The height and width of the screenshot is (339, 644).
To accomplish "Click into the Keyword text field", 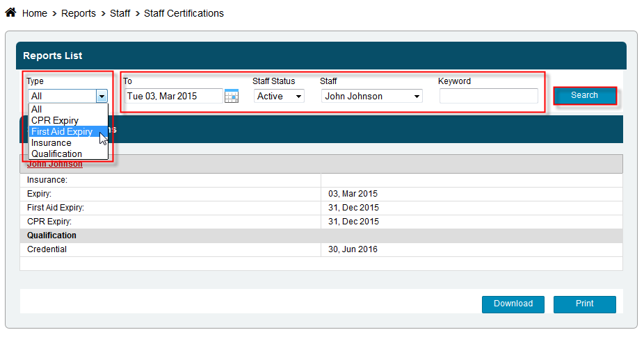I will [x=488, y=97].
